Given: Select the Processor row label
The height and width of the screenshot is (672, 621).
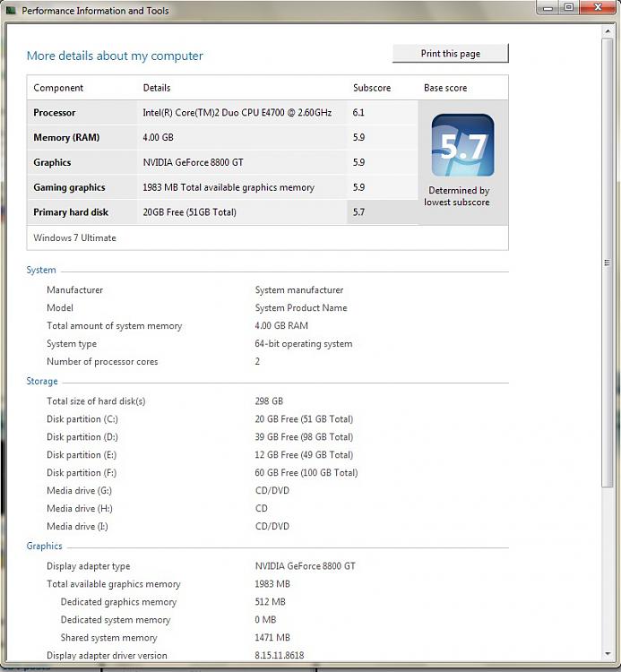Looking at the screenshot, I should pos(55,113).
